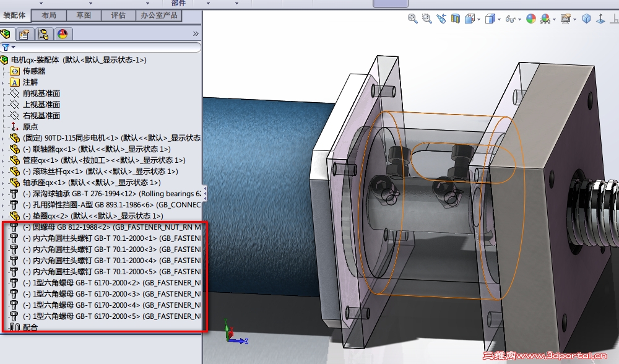619x364 pixels.
Task: Open the ConfigurationManager tab icon
Action: [x=43, y=34]
